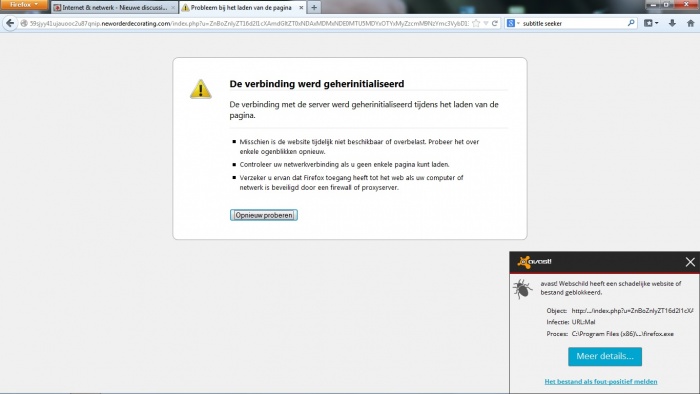Click the avast Object URL line

click(620, 311)
